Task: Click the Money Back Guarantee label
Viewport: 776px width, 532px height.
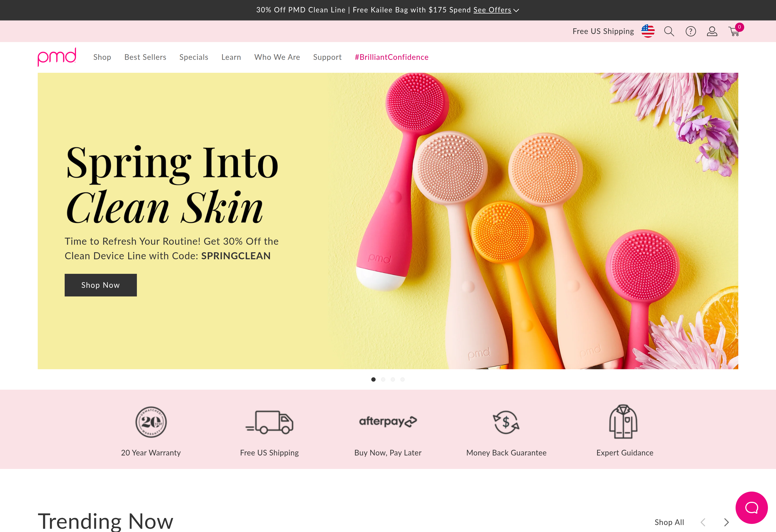Action: point(506,453)
